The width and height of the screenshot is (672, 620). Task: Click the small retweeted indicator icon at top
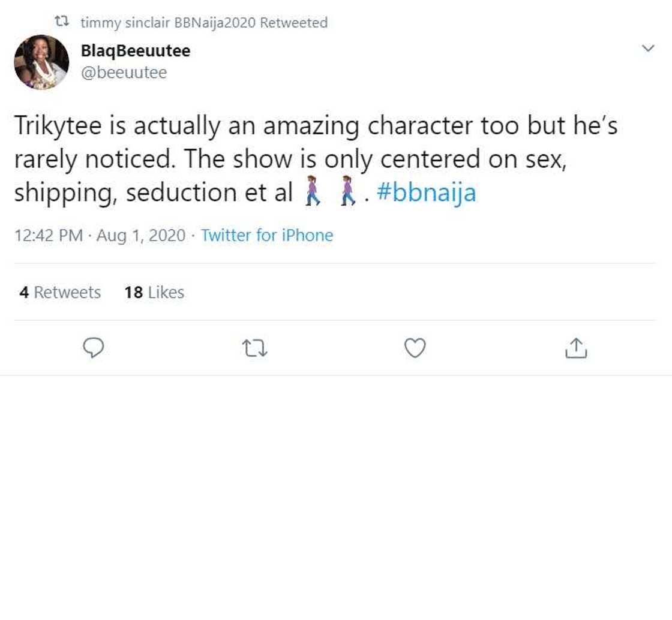pyautogui.click(x=61, y=22)
